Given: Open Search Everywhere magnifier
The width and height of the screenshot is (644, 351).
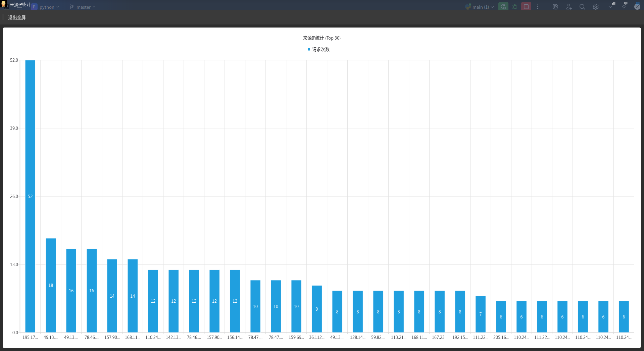Looking at the screenshot, I should point(582,7).
